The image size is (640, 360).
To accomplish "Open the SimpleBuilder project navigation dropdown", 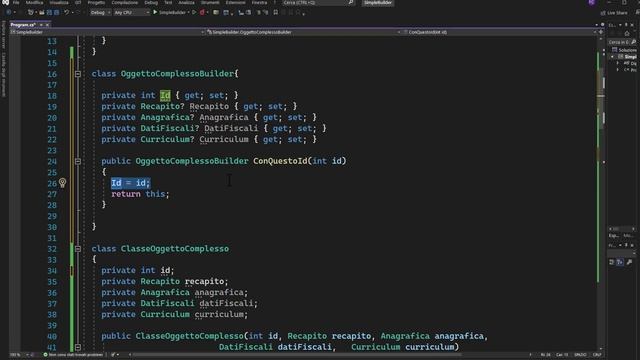I will pos(107,32).
